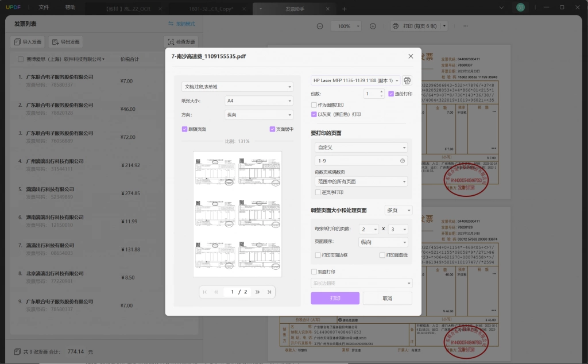Enable 作为图像打印 checkbox
The image size is (588, 364).
point(314,105)
